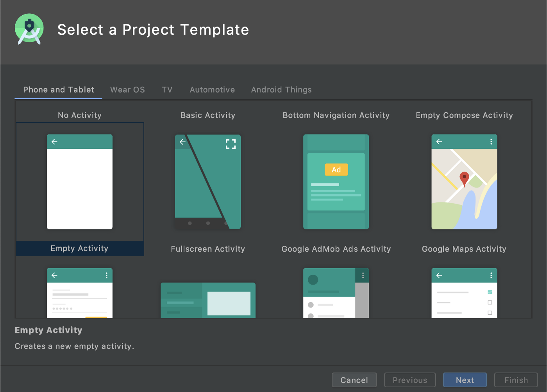Click the yellow Ad badge in AdMob preview

pos(336,170)
